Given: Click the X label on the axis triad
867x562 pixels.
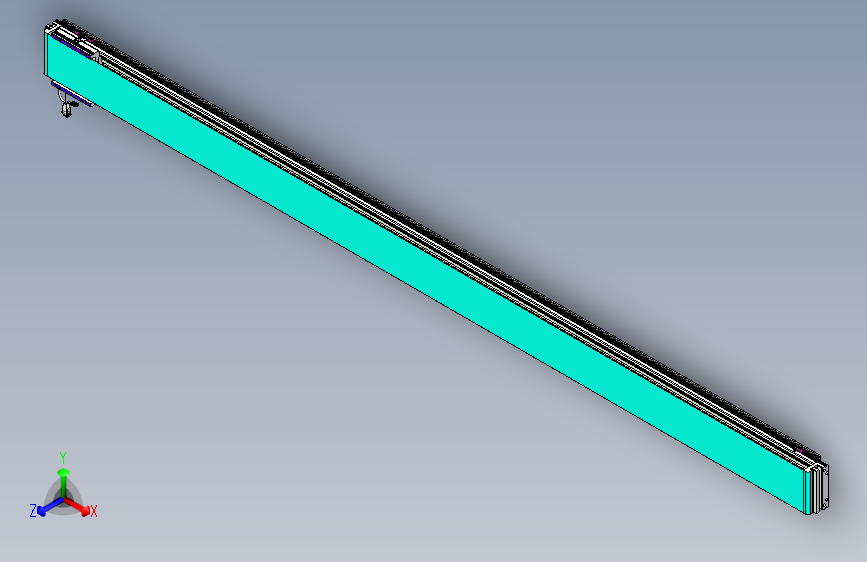Looking at the screenshot, I should (94, 512).
